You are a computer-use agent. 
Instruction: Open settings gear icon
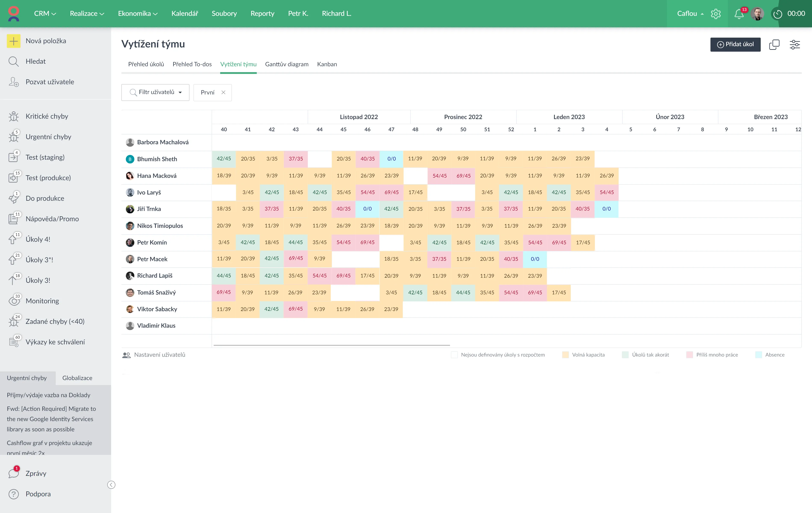pos(716,14)
